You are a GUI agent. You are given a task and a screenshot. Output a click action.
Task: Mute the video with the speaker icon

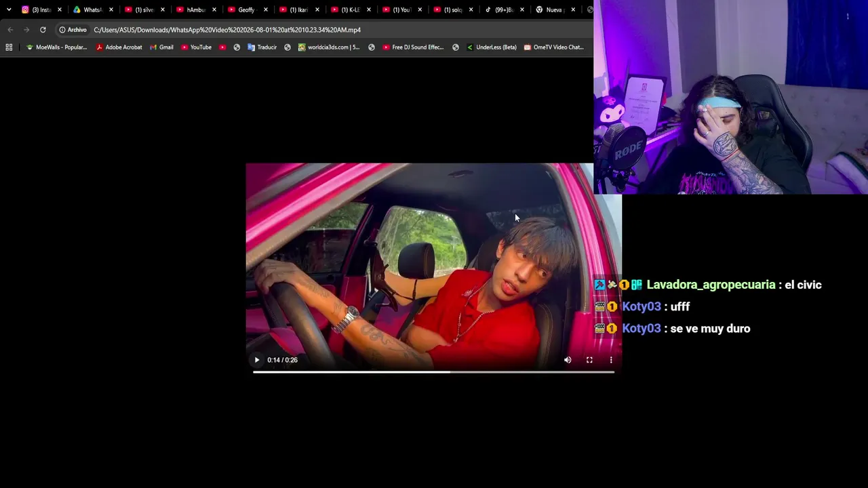(568, 360)
